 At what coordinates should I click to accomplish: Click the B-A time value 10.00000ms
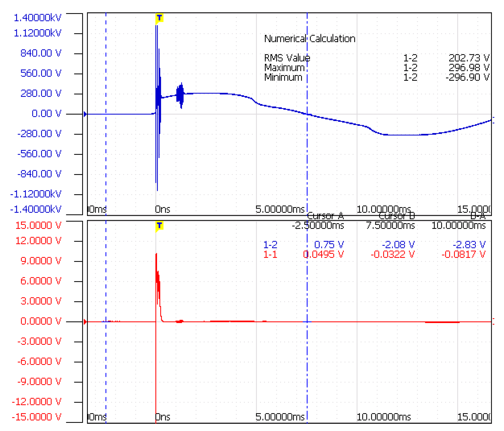coord(458,225)
